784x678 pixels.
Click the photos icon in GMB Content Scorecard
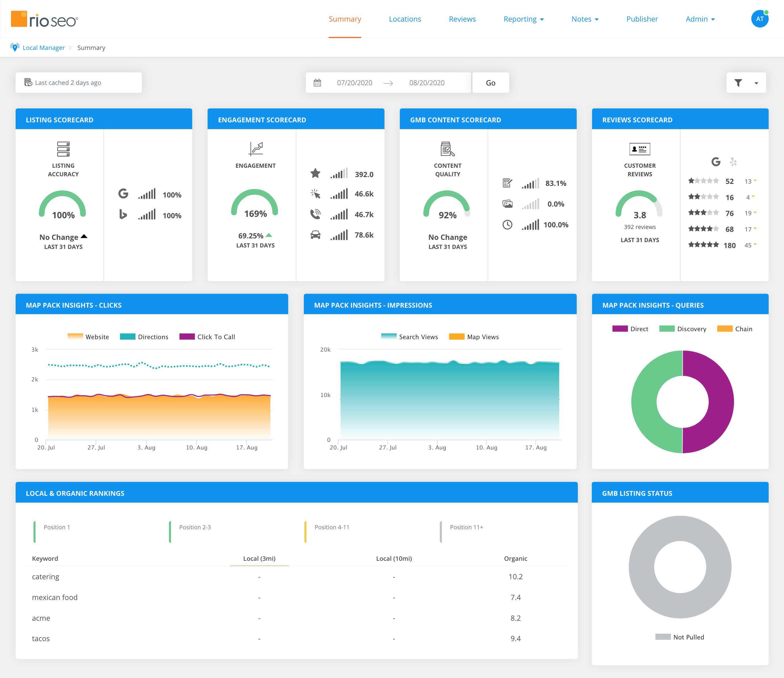click(x=508, y=203)
